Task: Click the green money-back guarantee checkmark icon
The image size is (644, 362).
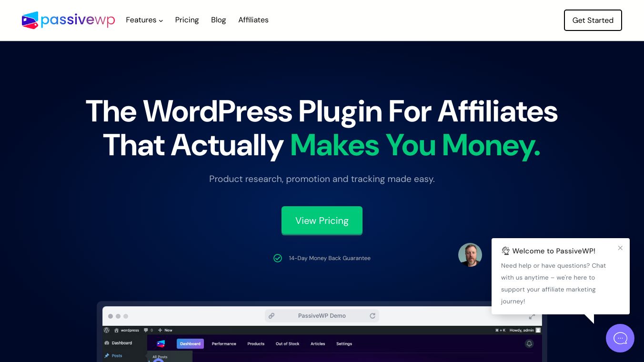Action: pos(278,258)
